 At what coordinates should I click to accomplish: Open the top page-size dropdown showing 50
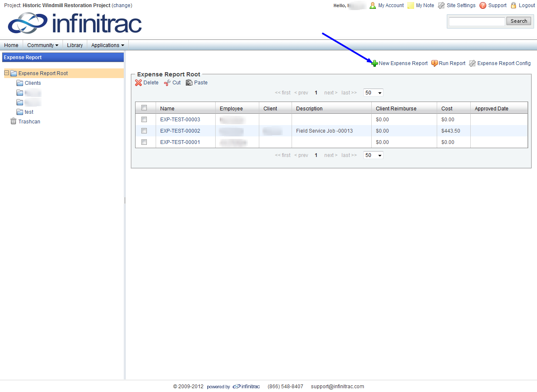373,93
